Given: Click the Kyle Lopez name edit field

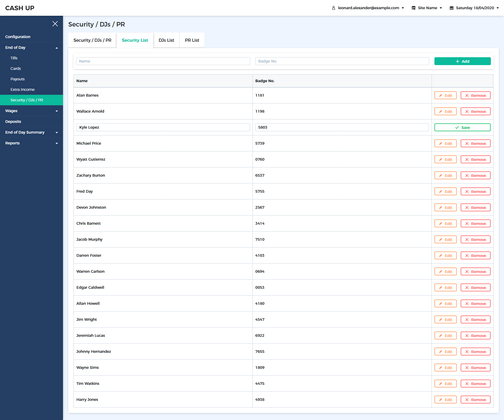Looking at the screenshot, I should pyautogui.click(x=163, y=127).
